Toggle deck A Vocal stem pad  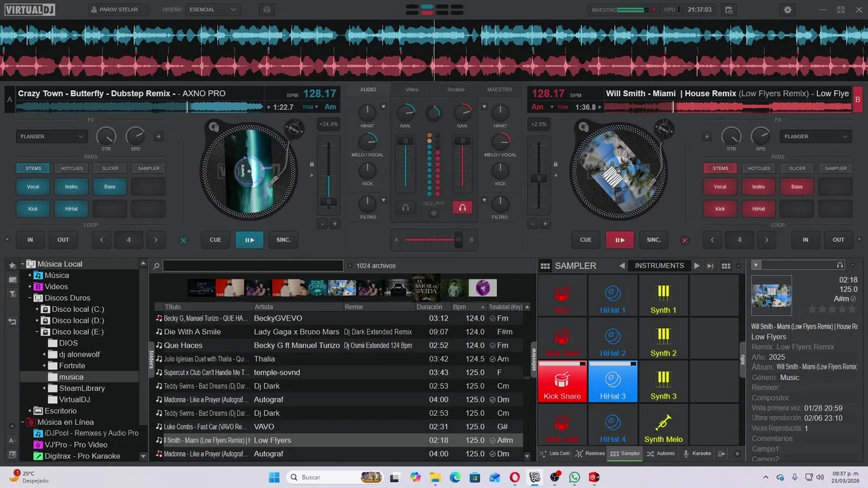pyautogui.click(x=33, y=186)
